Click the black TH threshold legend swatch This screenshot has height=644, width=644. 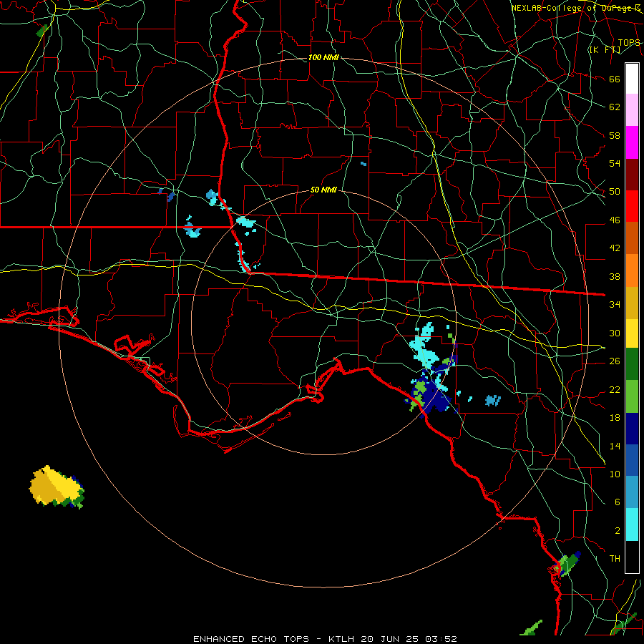tap(632, 557)
